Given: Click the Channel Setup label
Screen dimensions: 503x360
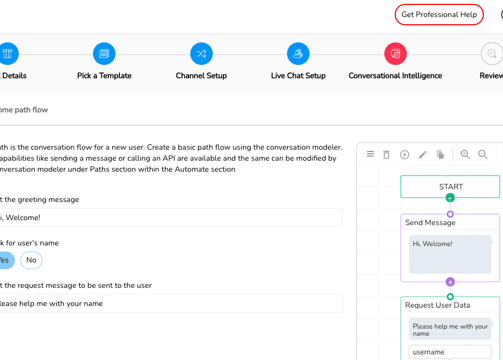Looking at the screenshot, I should (201, 76).
